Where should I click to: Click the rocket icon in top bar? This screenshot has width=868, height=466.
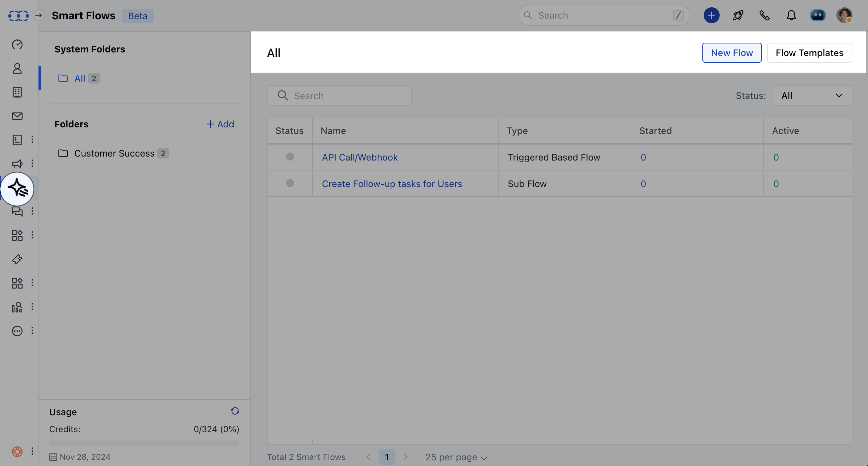(x=738, y=16)
